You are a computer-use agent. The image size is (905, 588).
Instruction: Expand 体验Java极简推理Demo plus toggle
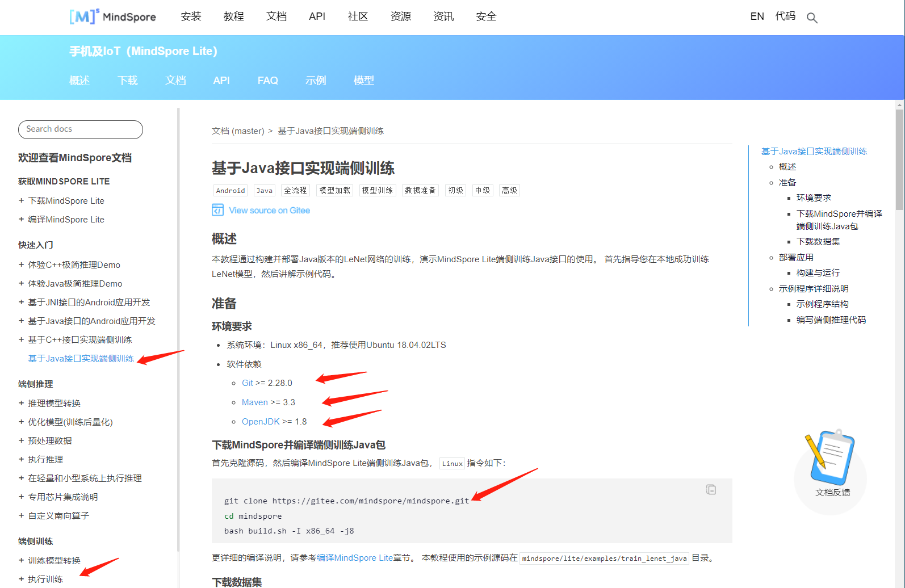click(21, 283)
